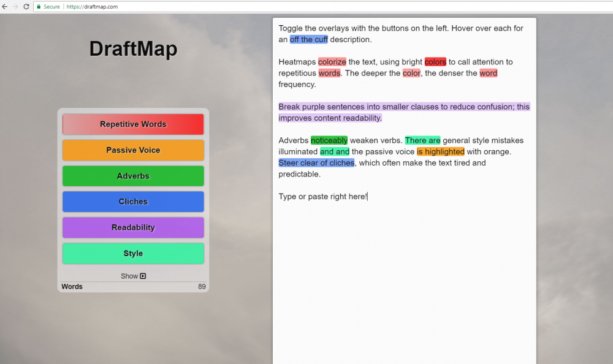Click the highlighted 'word' before frequency
Screen dimensions: 613x364
pos(489,73)
